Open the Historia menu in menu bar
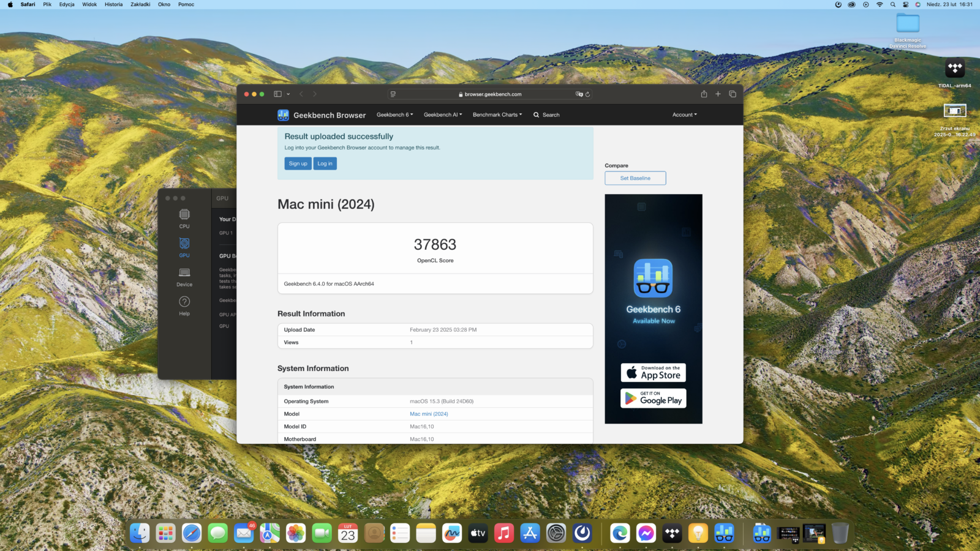The height and width of the screenshot is (551, 980). (x=113, y=4)
